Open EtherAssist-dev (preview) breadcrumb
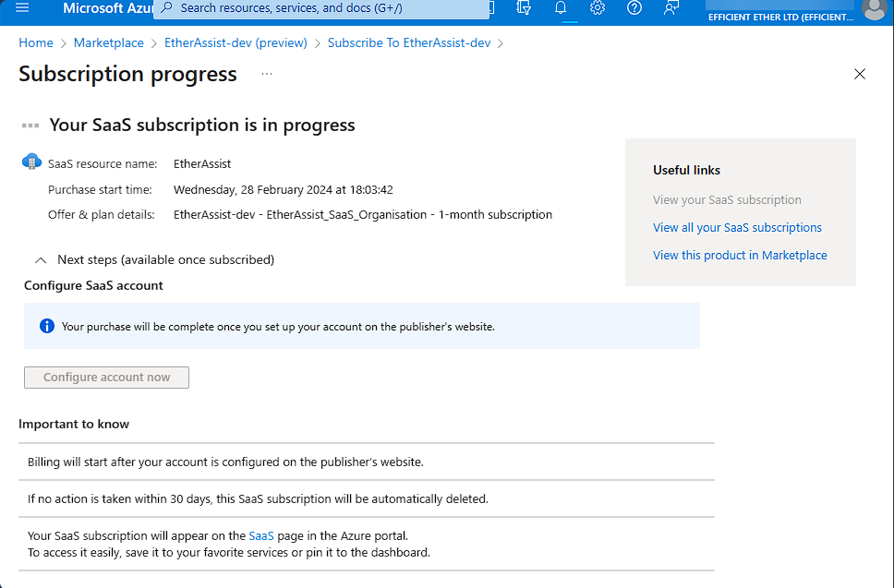This screenshot has width=894, height=588. (x=236, y=42)
